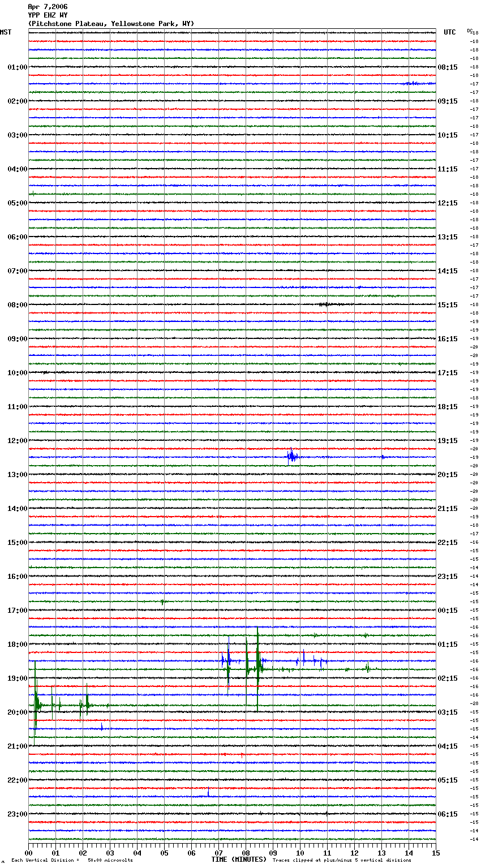The image size is (481, 868).
Task: Click the 22:15 UTC time label
Action: tap(448, 543)
